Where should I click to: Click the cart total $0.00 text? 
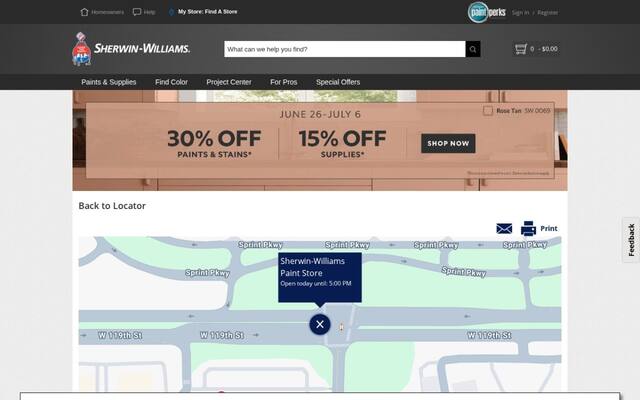(549, 49)
